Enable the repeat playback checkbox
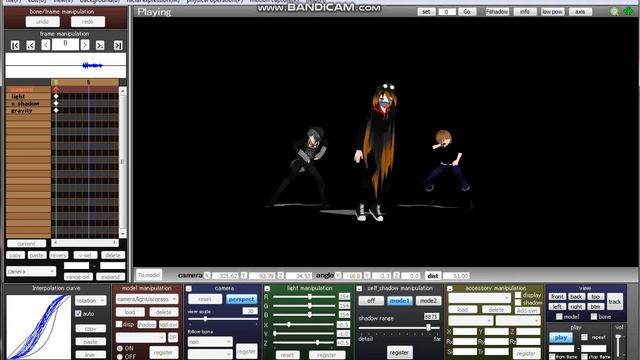This screenshot has height=360, width=640. (584, 337)
